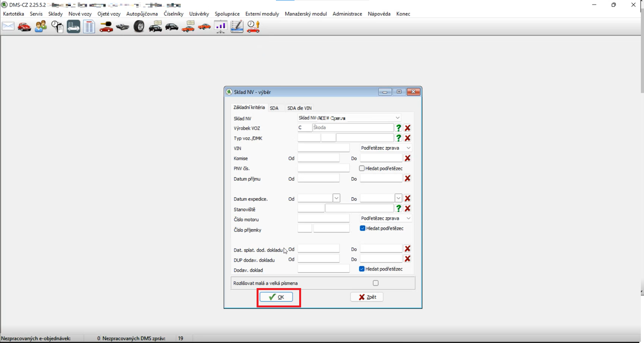
Task: Open the Nové vozy menu
Action: (x=80, y=14)
